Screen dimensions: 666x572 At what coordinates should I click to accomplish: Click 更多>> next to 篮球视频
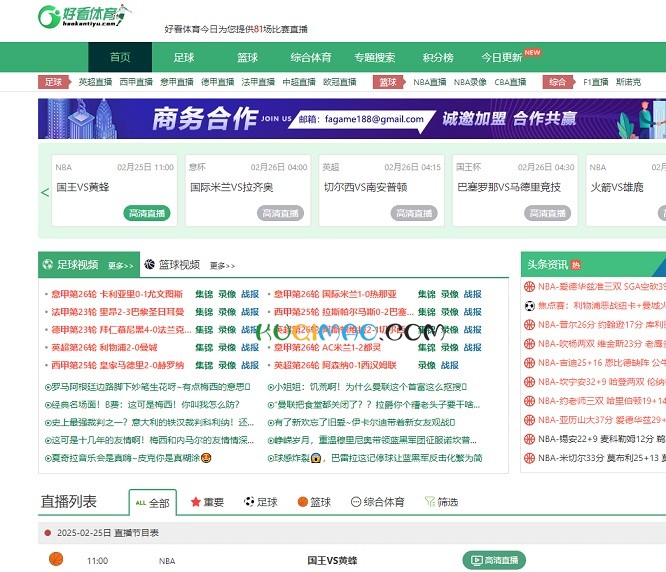coord(223,266)
